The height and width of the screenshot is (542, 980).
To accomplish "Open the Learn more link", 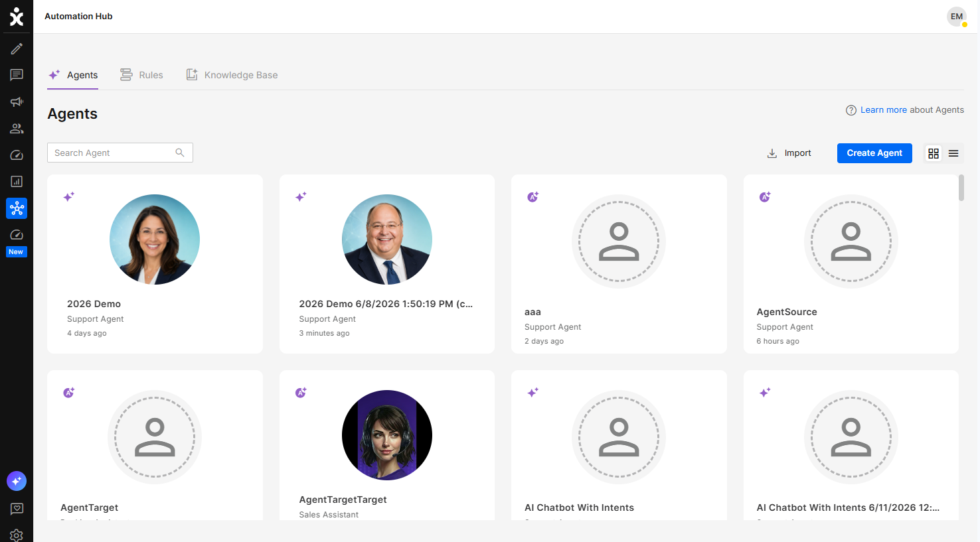I will point(883,110).
